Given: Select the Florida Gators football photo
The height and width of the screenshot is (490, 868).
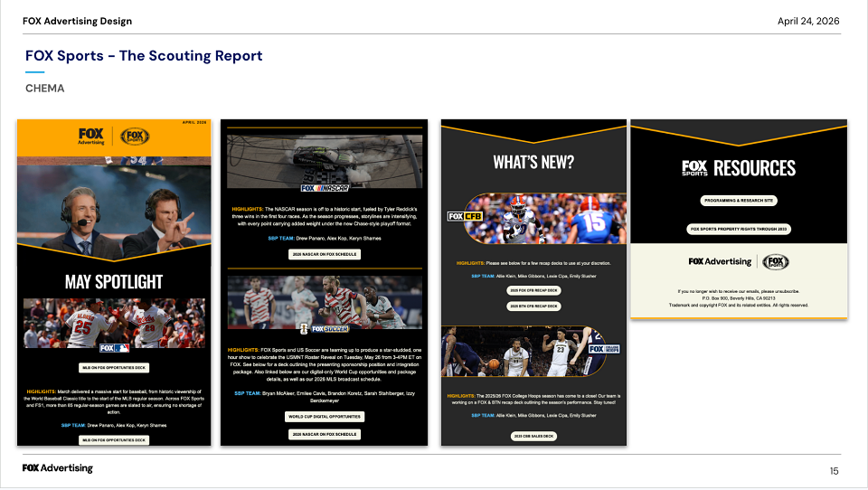Looking at the screenshot, I should tap(545, 219).
